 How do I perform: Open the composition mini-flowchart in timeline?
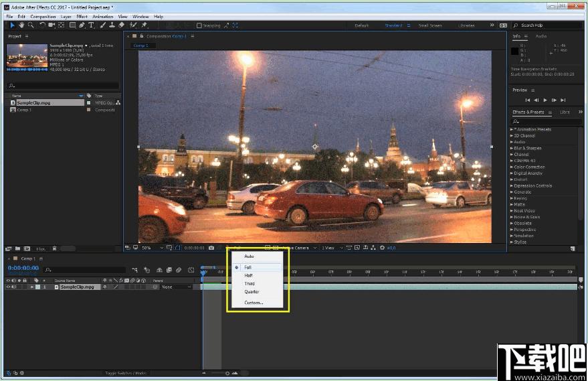point(134,270)
